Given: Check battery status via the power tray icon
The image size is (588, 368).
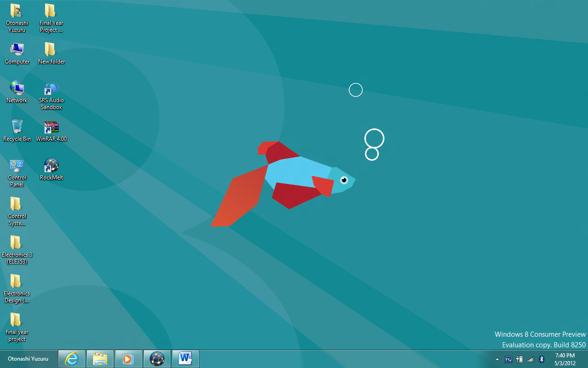Looking at the screenshot, I should coord(520,359).
